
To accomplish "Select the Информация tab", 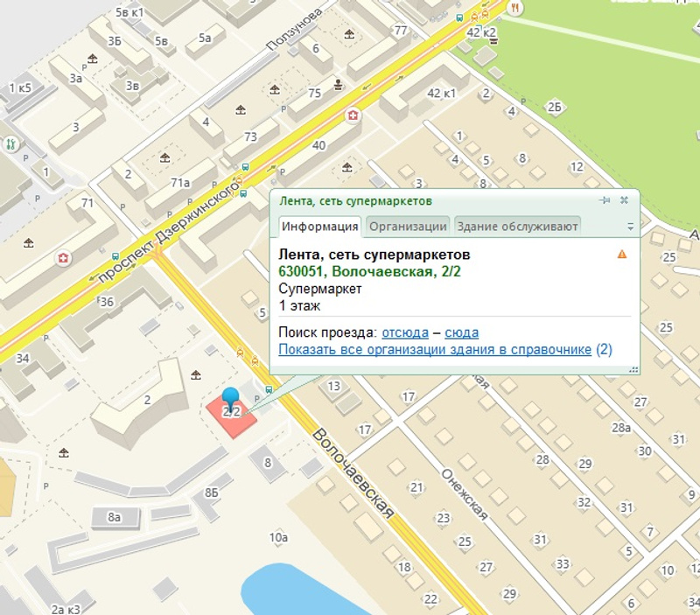I will (320, 227).
